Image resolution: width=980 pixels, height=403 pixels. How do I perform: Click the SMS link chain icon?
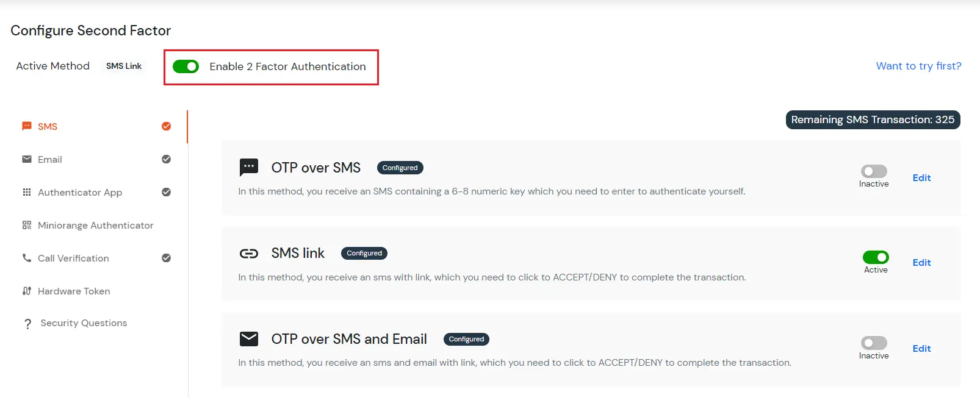click(x=249, y=253)
